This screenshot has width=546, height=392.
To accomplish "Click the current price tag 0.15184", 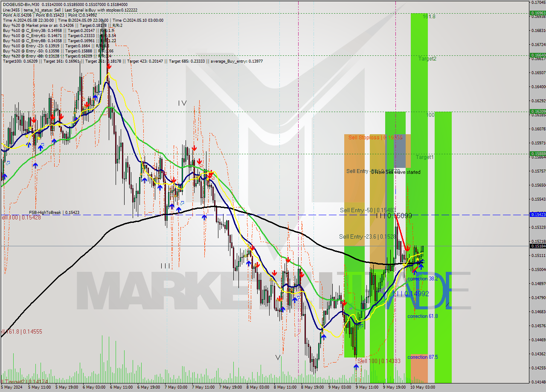I will pyautogui.click(x=537, y=246).
